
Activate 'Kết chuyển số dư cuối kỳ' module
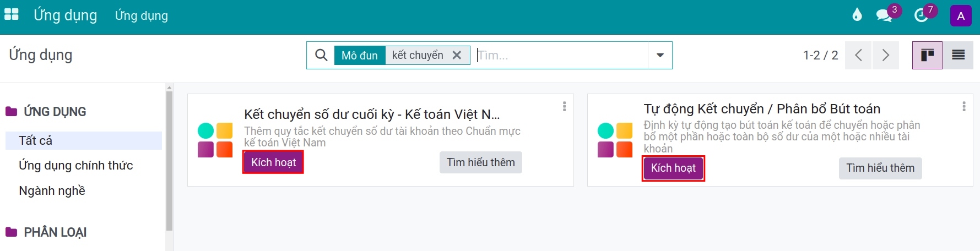pyautogui.click(x=273, y=162)
